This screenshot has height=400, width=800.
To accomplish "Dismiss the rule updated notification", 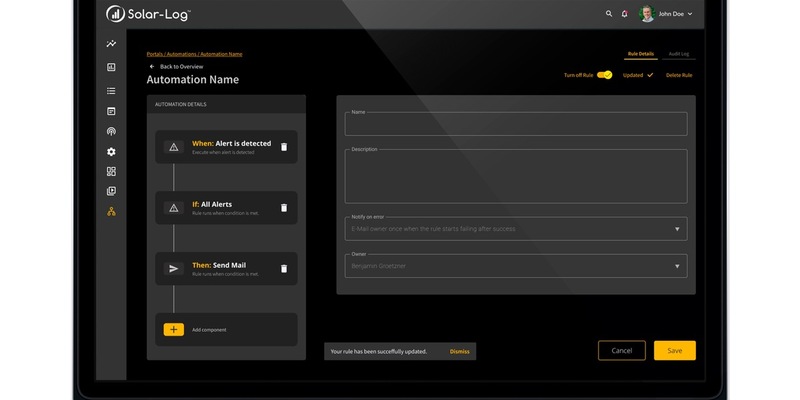I will tap(459, 352).
